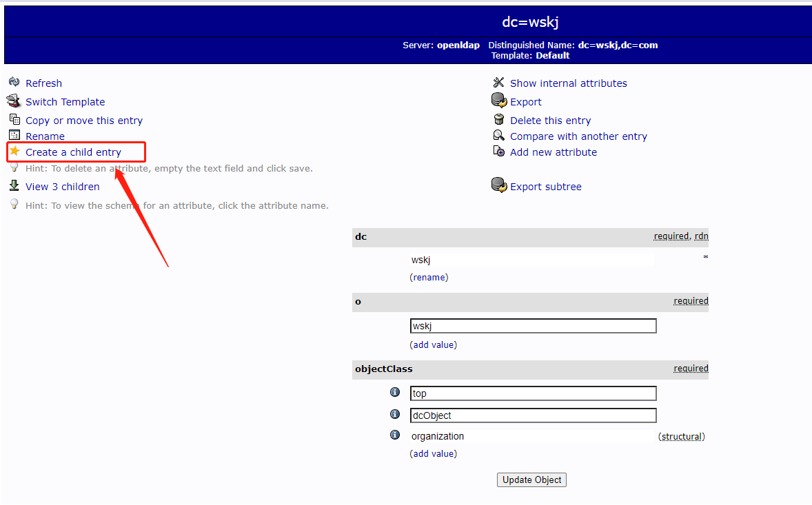The height and width of the screenshot is (505, 812).
Task: Click the Show internal attributes icon
Action: [498, 82]
